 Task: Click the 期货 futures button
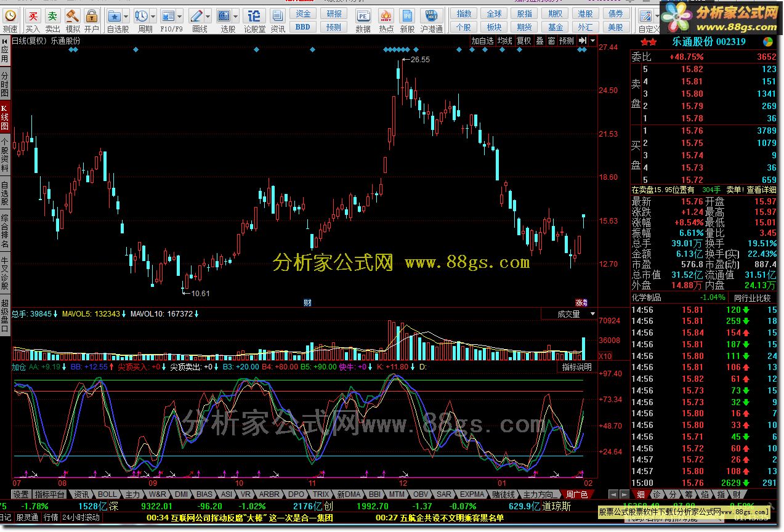tap(525, 27)
